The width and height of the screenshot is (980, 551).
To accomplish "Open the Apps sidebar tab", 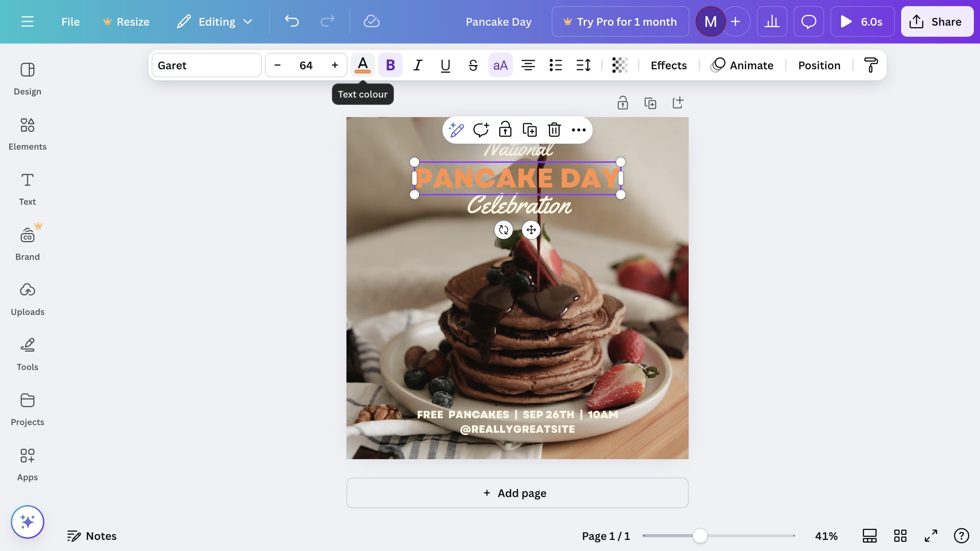I will 27,465.
